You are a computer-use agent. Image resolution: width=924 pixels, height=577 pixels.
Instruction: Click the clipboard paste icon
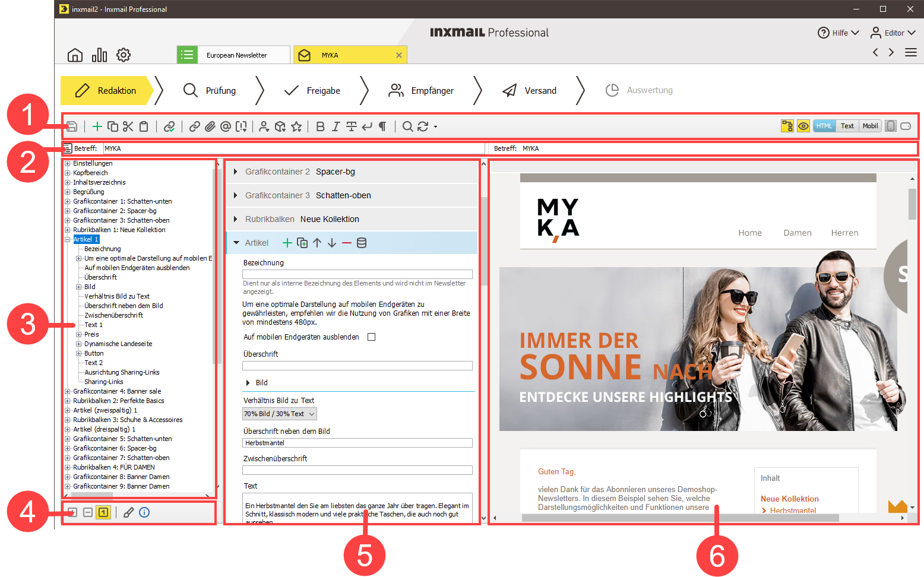pyautogui.click(x=144, y=126)
